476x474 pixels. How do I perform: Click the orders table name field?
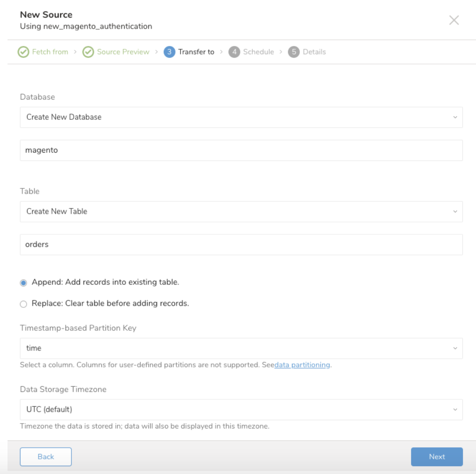point(241,245)
